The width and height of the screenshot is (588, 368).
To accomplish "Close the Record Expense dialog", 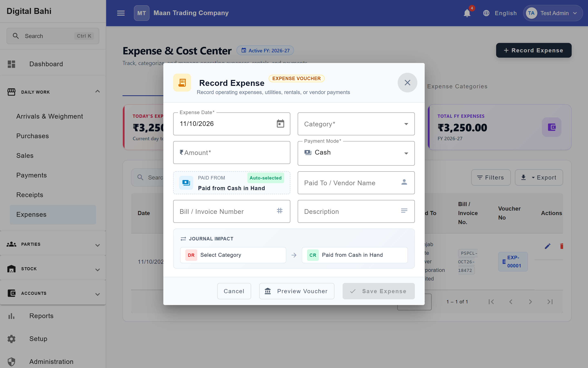I will [x=408, y=83].
